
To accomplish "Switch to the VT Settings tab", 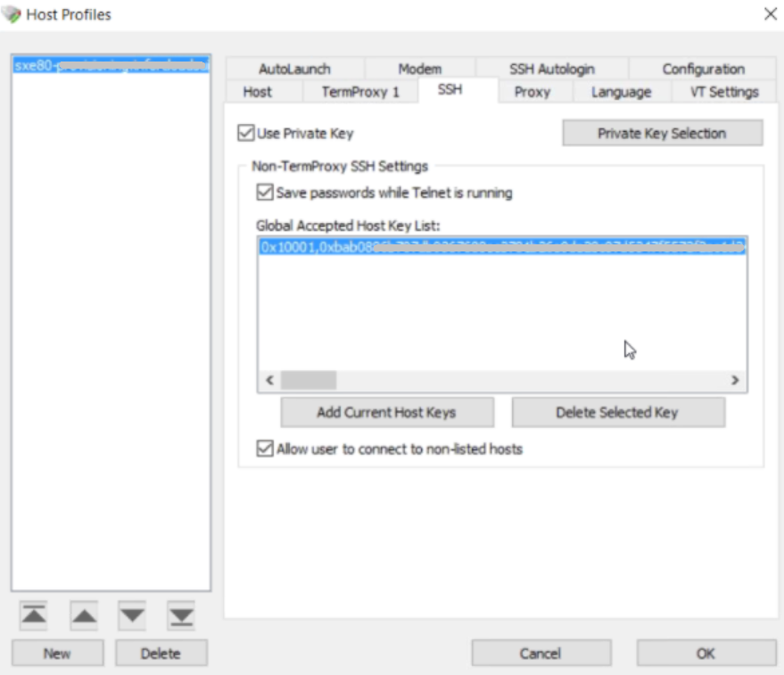I will (x=722, y=91).
